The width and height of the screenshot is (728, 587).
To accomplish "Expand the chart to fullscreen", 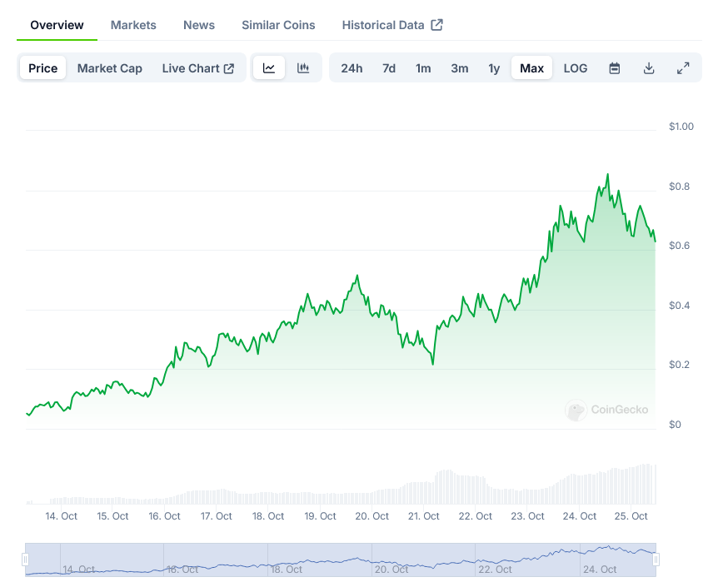I will [x=683, y=68].
